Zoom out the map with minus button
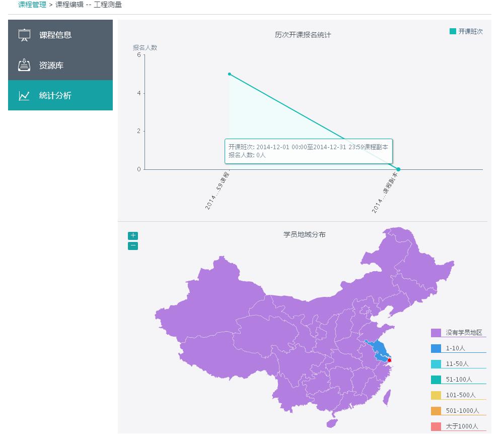504x434 pixels. coord(133,246)
